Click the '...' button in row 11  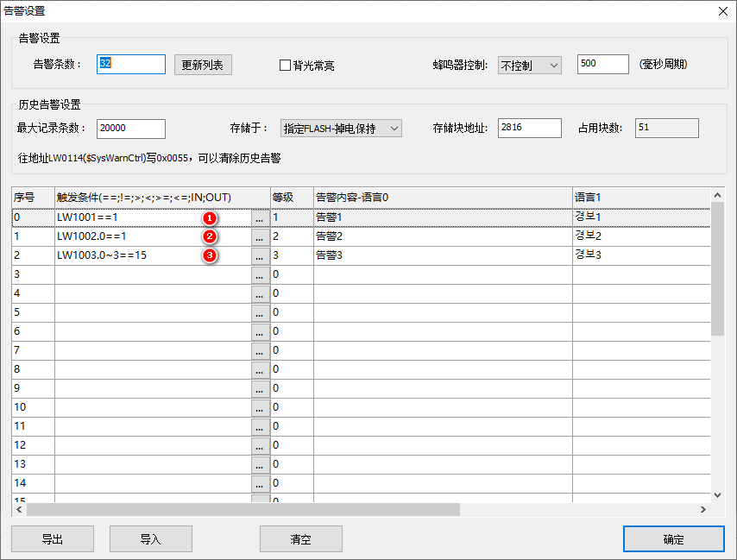coord(260,426)
